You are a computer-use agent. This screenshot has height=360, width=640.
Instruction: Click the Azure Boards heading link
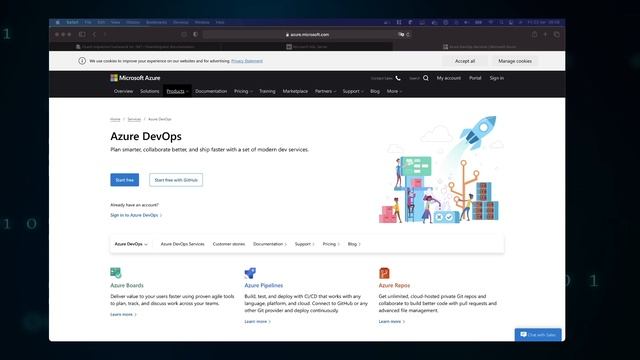point(127,285)
